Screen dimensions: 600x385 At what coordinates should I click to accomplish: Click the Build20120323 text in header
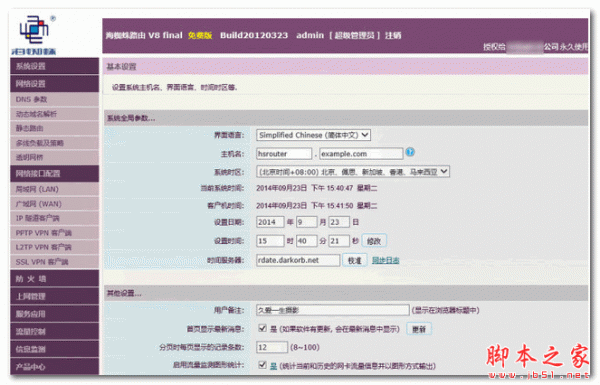click(254, 35)
